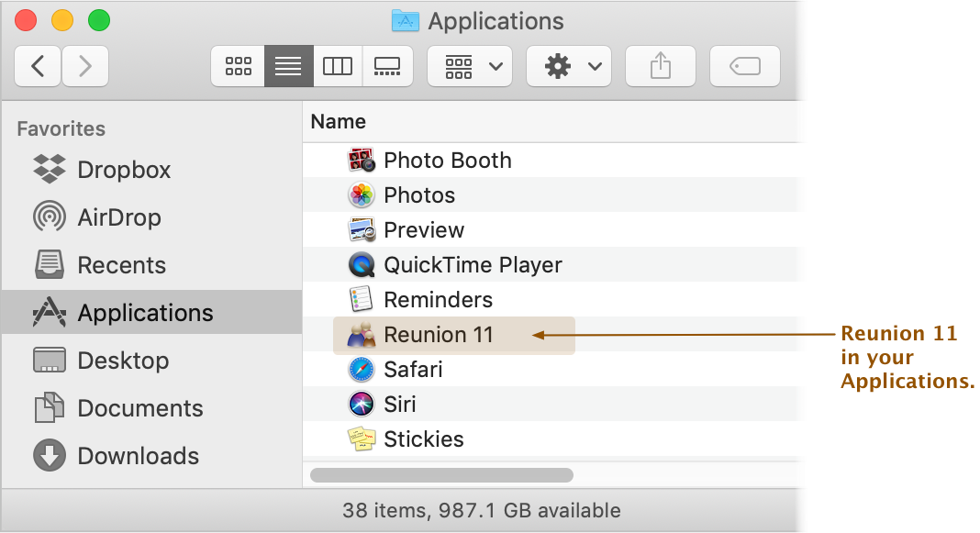Screen dimensions: 980x533
Task: Open the Documents sidebar label
Action: coord(140,408)
